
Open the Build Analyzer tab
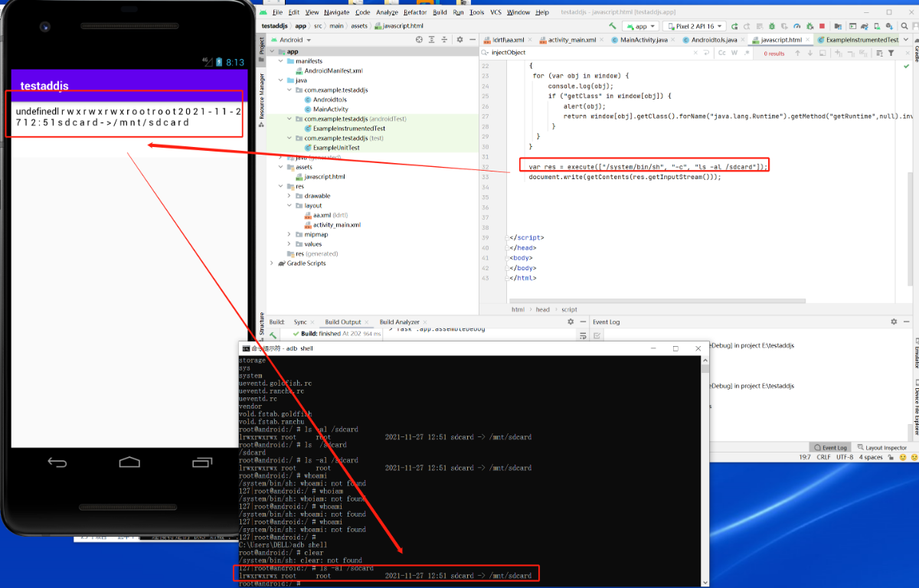[x=400, y=322]
